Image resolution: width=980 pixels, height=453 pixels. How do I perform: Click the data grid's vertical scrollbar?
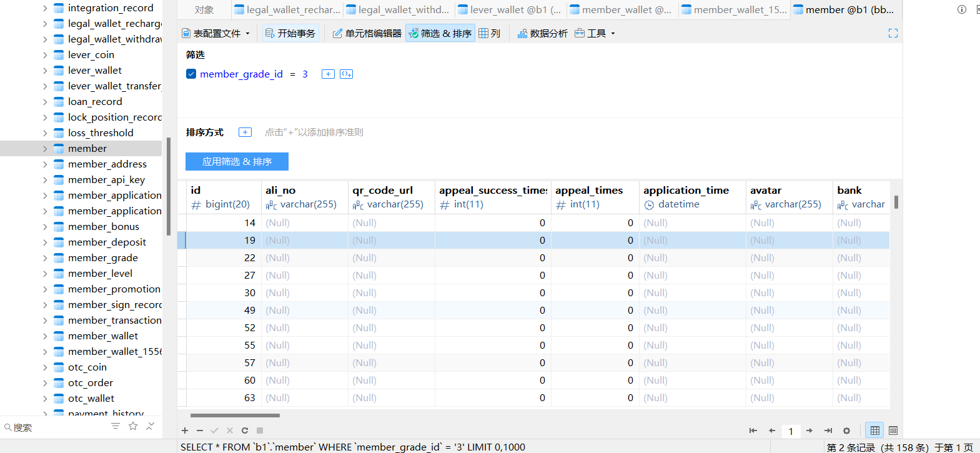point(896,202)
